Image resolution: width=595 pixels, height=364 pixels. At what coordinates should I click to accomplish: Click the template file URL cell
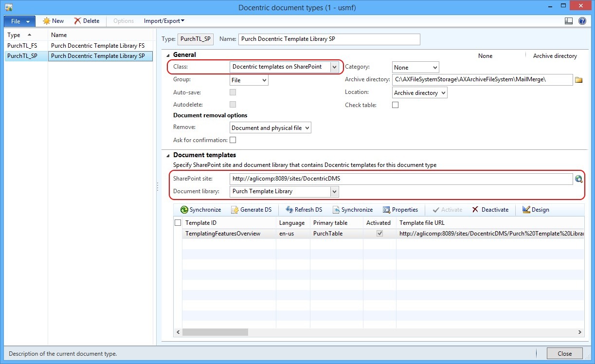[490, 234]
